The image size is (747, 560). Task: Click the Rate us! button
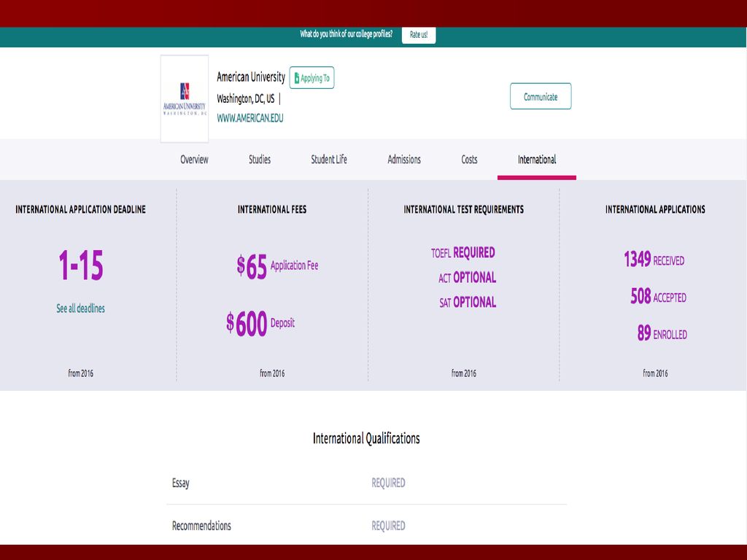419,35
